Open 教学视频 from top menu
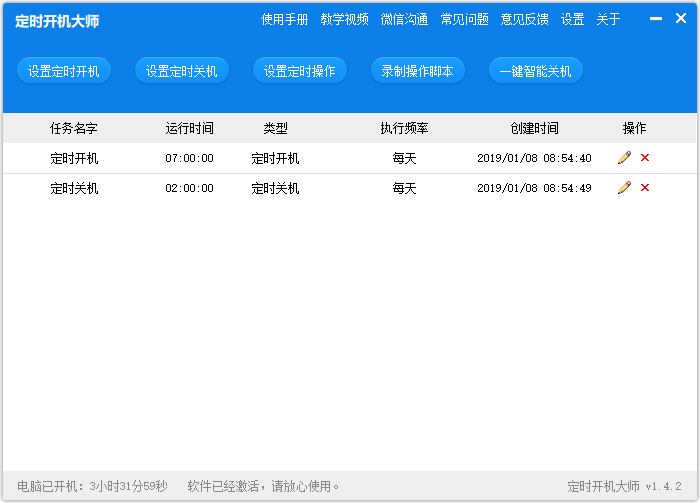The height and width of the screenshot is (503, 700). pyautogui.click(x=344, y=19)
